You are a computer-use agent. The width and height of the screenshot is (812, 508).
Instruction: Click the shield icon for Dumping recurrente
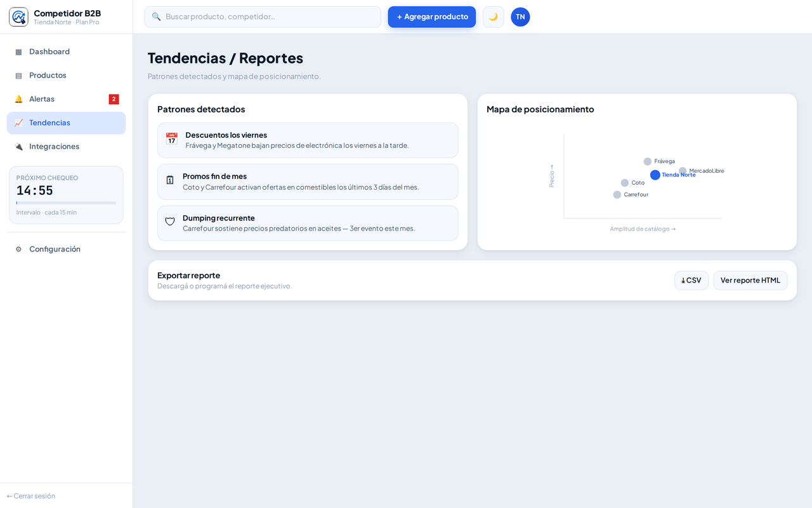coord(170,222)
